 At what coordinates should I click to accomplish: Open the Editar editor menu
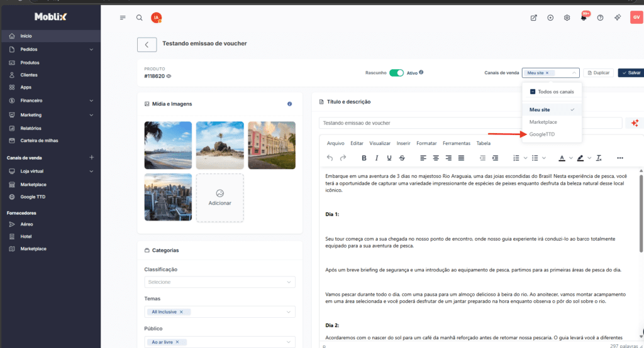(x=357, y=143)
